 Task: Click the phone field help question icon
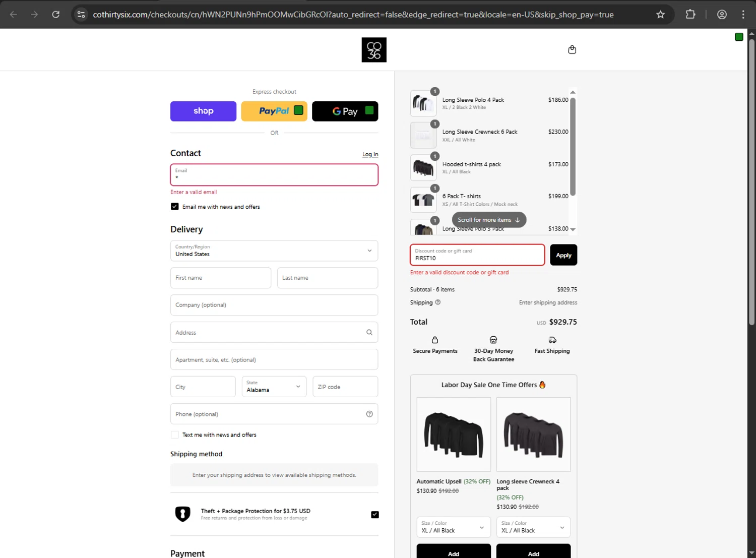pos(369,414)
